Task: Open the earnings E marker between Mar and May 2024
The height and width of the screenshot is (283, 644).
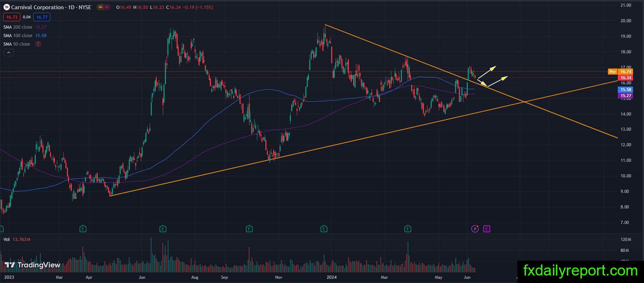Action: coord(408,229)
